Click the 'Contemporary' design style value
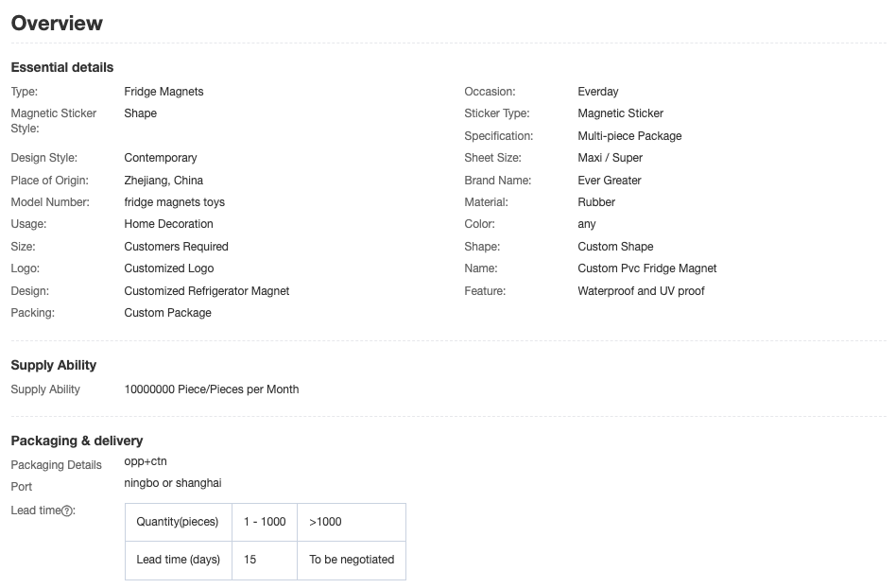 (x=161, y=158)
